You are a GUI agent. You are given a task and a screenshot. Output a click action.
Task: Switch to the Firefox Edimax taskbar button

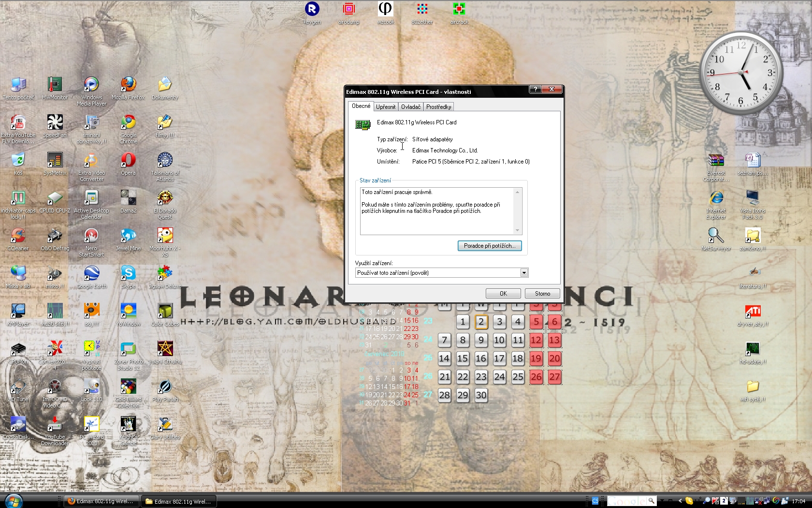(102, 501)
